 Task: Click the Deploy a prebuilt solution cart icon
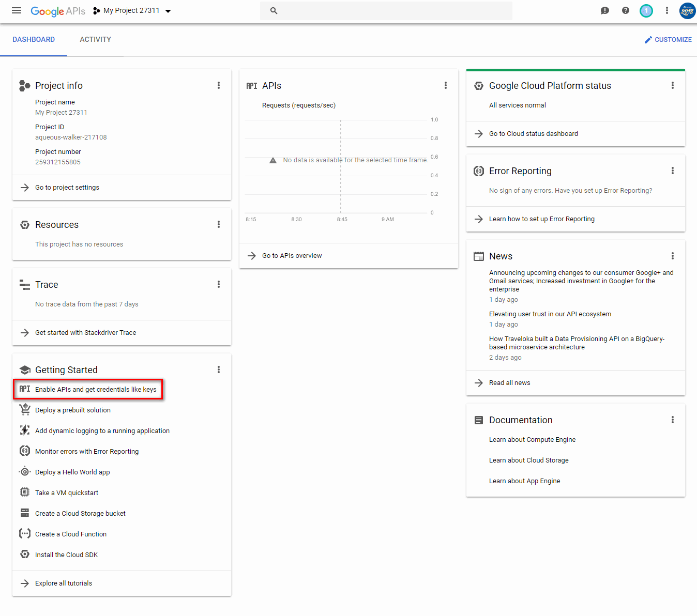tap(24, 409)
